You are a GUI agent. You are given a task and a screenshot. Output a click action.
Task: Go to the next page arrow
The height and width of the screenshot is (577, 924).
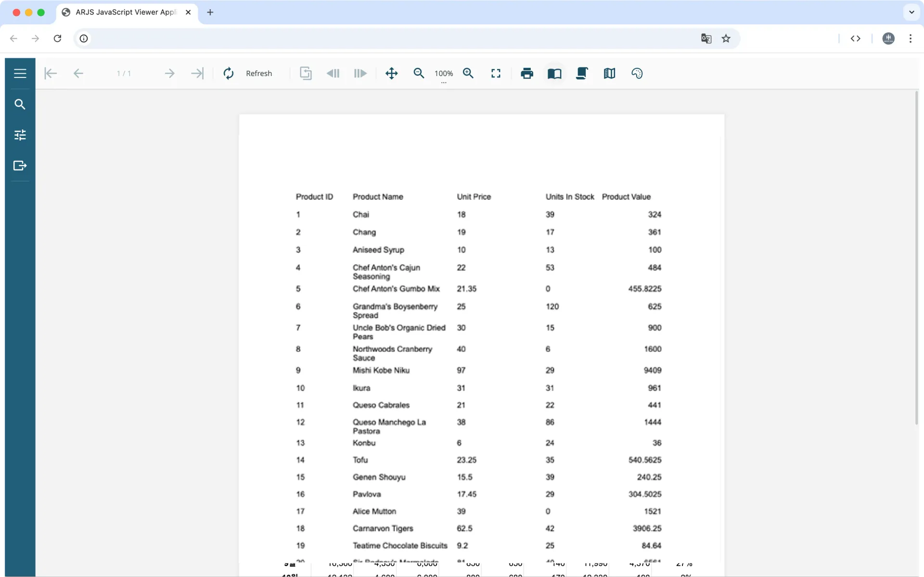pos(169,73)
